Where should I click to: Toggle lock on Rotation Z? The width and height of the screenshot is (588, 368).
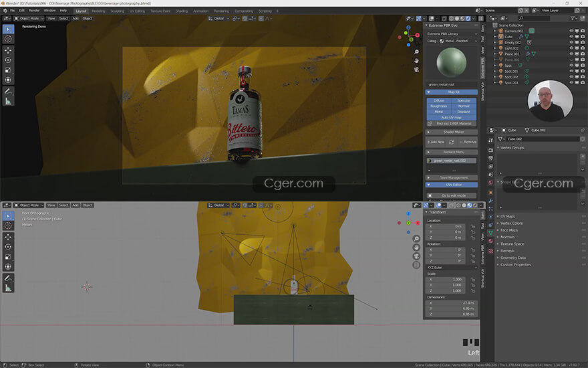click(x=473, y=261)
